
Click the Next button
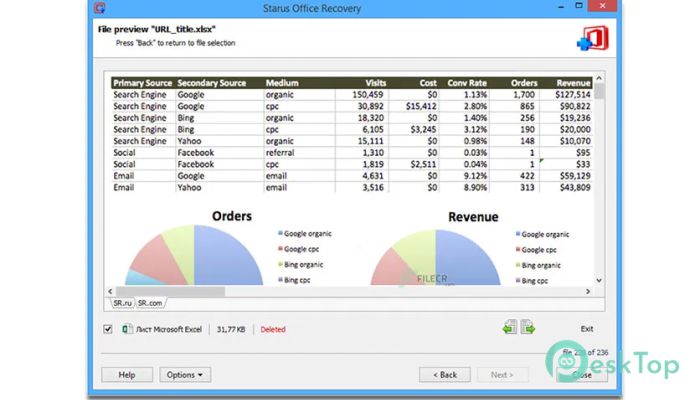tap(502, 375)
